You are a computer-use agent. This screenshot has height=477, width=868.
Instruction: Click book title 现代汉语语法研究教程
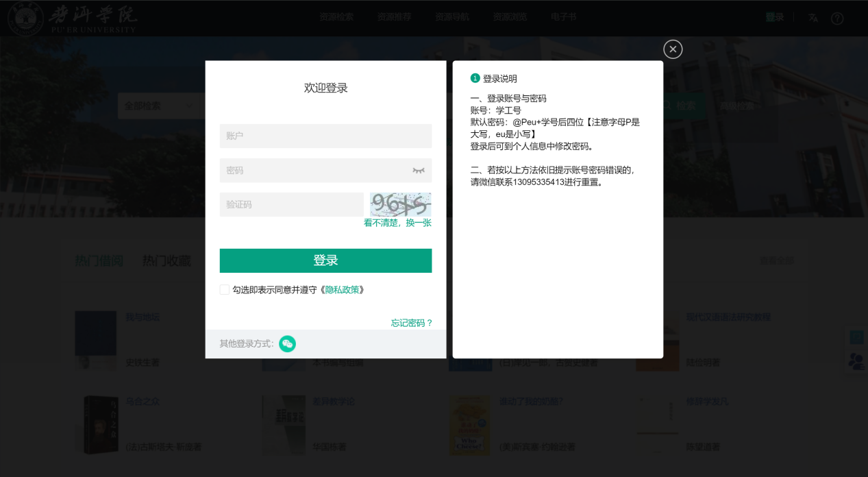point(728,317)
